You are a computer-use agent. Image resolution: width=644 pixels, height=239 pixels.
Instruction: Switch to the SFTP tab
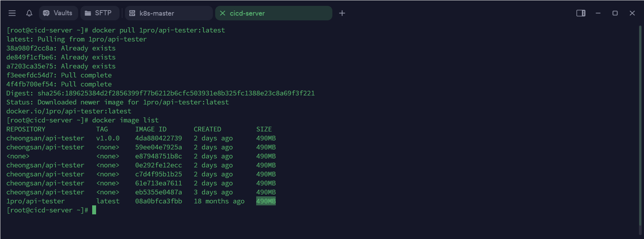click(x=99, y=13)
